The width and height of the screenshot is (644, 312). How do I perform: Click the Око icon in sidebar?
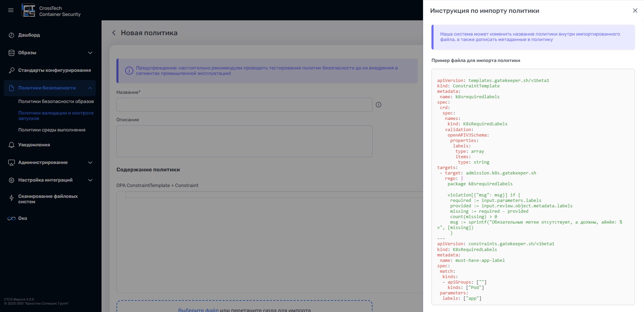point(12,219)
